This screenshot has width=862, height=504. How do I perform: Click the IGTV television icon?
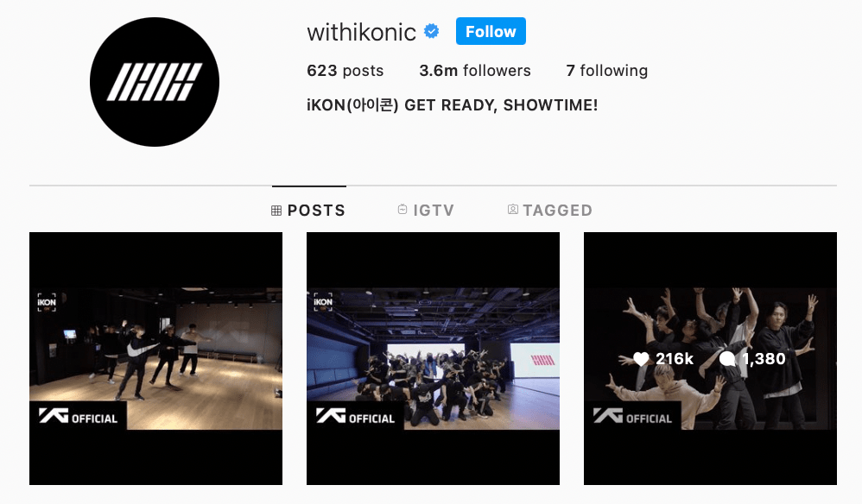tap(402, 209)
